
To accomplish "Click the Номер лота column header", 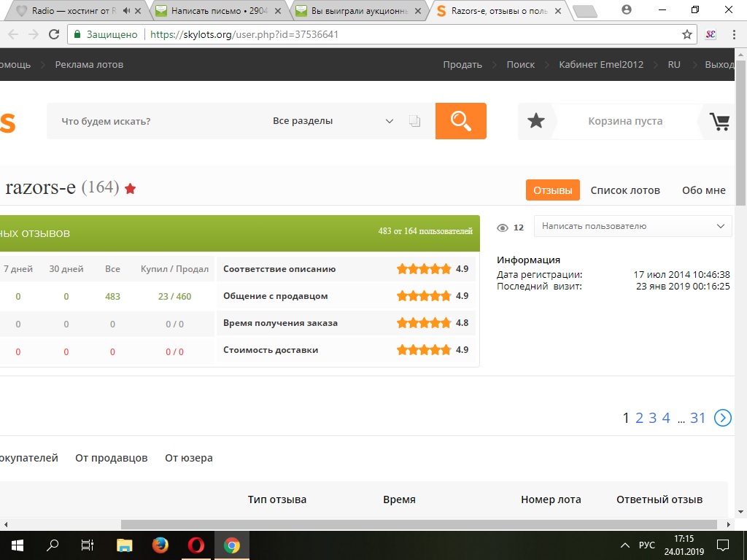I will [x=551, y=499].
